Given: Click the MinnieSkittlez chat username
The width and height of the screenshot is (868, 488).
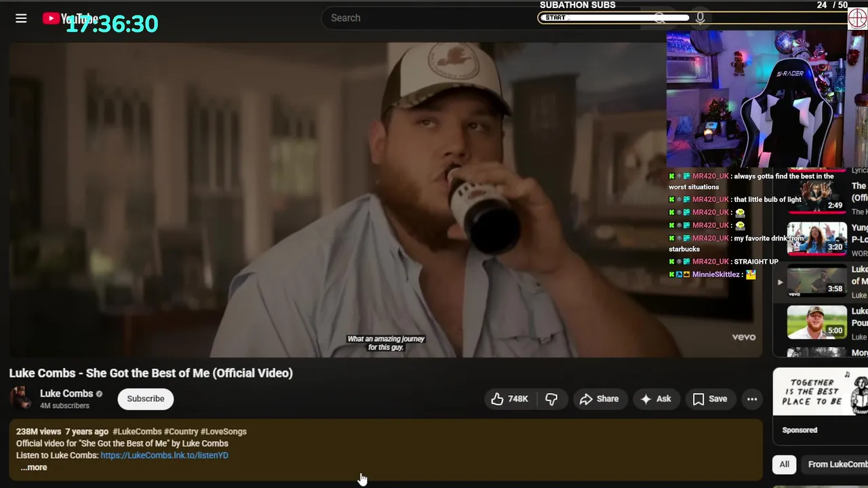Looking at the screenshot, I should pos(715,274).
